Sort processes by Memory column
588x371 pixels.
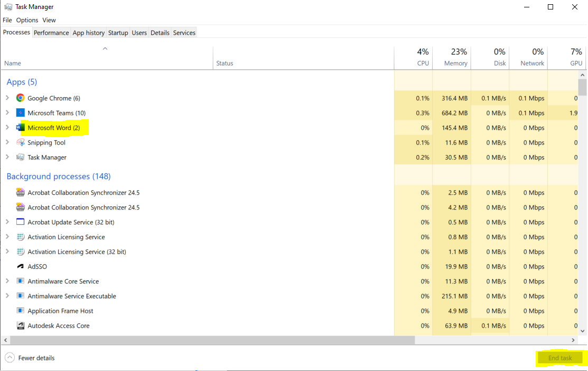click(453, 57)
